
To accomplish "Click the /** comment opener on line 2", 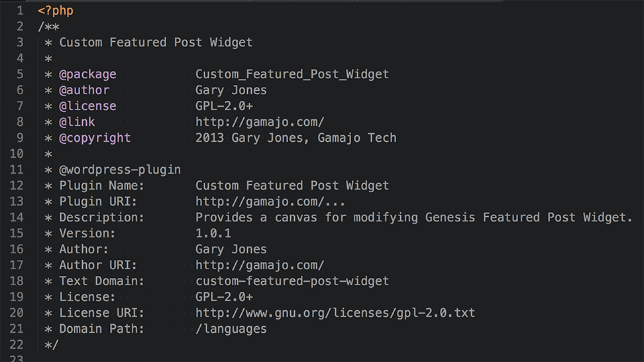I will point(48,27).
